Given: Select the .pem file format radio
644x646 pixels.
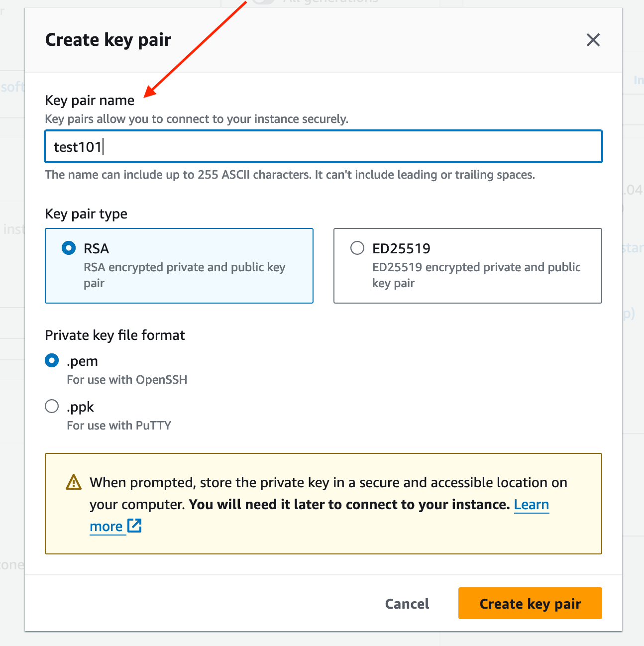Looking at the screenshot, I should [x=52, y=360].
